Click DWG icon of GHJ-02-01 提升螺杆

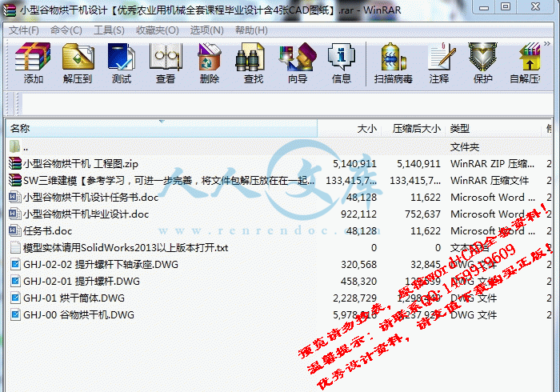coord(15,281)
